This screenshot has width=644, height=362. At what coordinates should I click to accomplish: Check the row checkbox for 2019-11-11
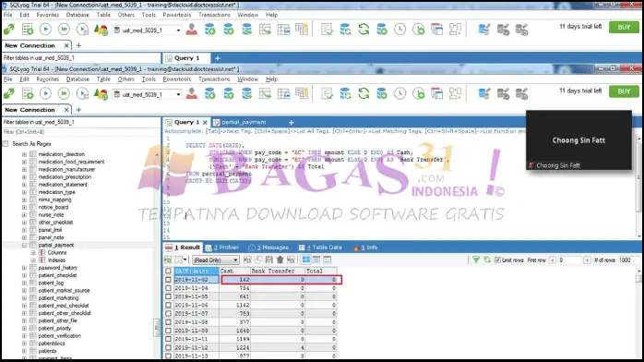pos(168,339)
